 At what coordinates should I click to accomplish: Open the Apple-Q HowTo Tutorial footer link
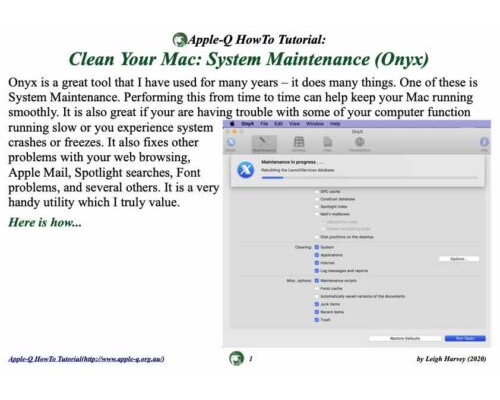(86, 359)
